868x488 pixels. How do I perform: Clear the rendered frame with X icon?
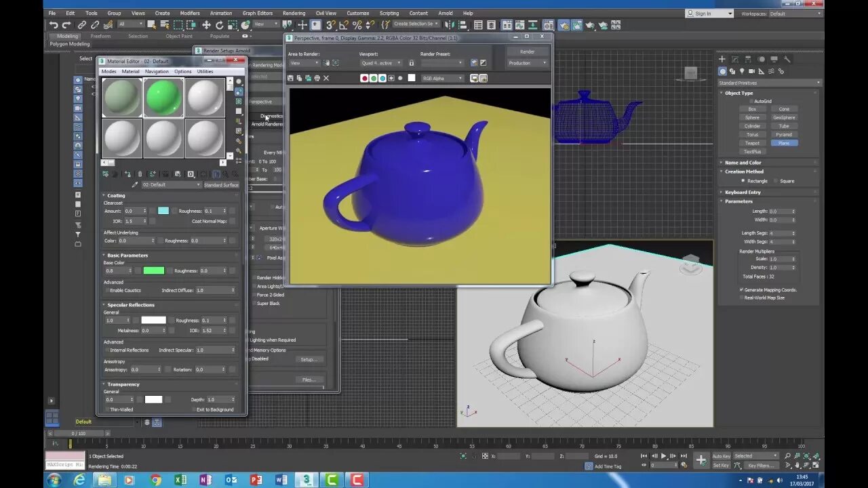(x=326, y=78)
